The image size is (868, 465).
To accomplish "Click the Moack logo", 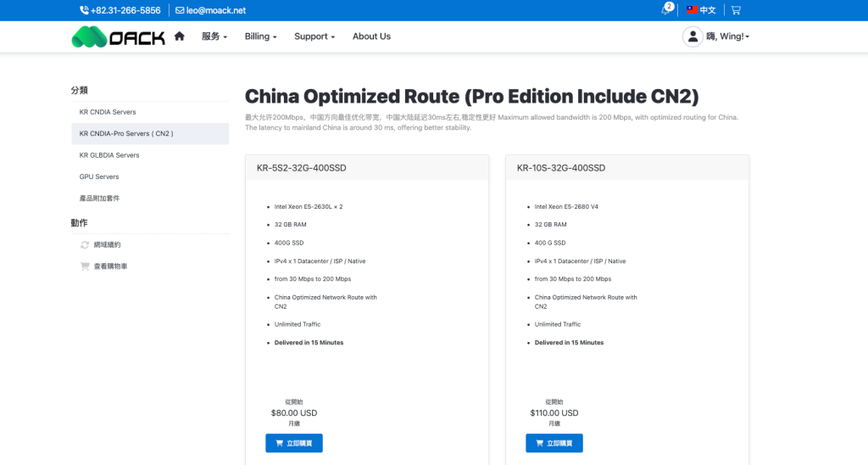I will [119, 36].
